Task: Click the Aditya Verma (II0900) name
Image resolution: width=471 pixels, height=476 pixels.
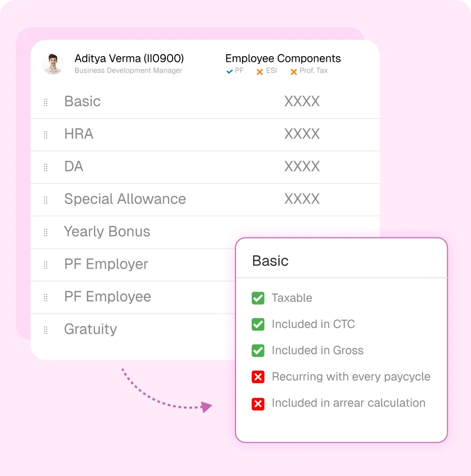Action: point(129,58)
